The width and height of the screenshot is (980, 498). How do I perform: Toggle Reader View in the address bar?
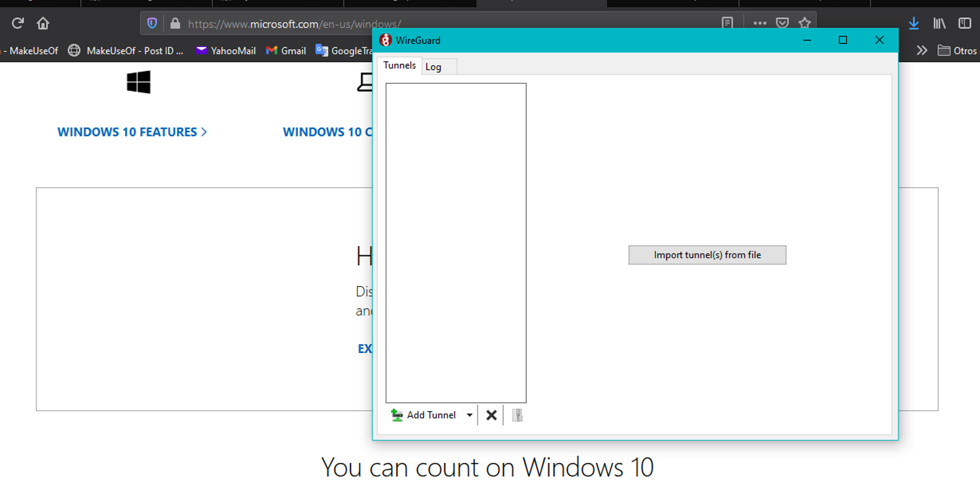[728, 21]
